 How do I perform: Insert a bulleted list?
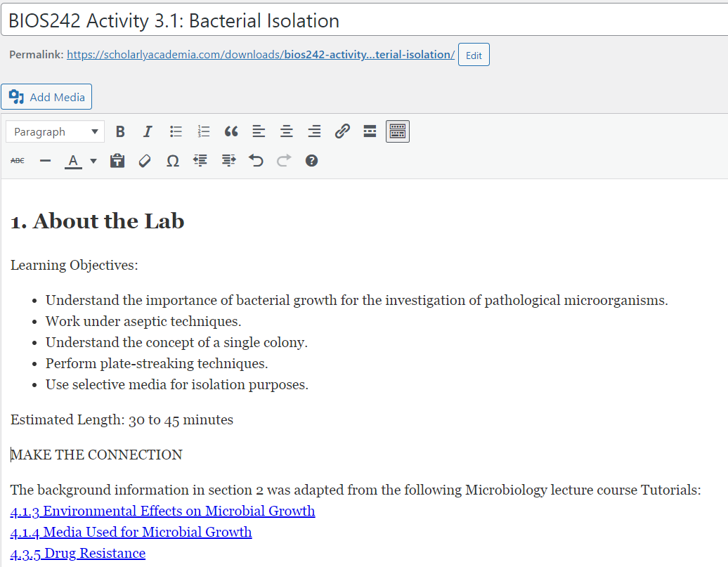176,132
